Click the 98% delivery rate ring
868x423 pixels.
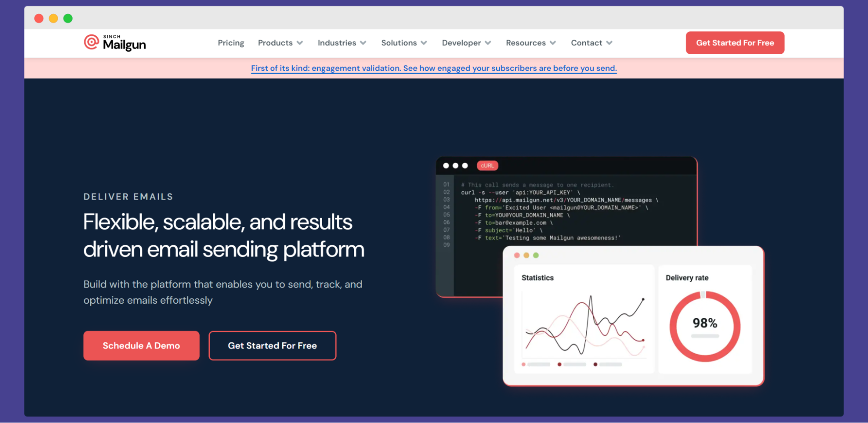pos(704,326)
